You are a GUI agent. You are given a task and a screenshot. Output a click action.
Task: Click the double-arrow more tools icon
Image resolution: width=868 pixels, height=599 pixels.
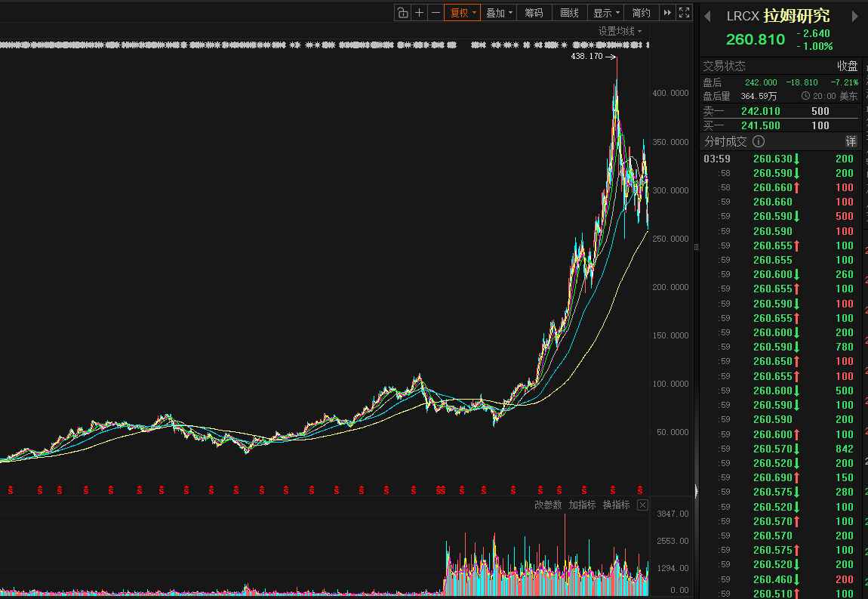[668, 13]
